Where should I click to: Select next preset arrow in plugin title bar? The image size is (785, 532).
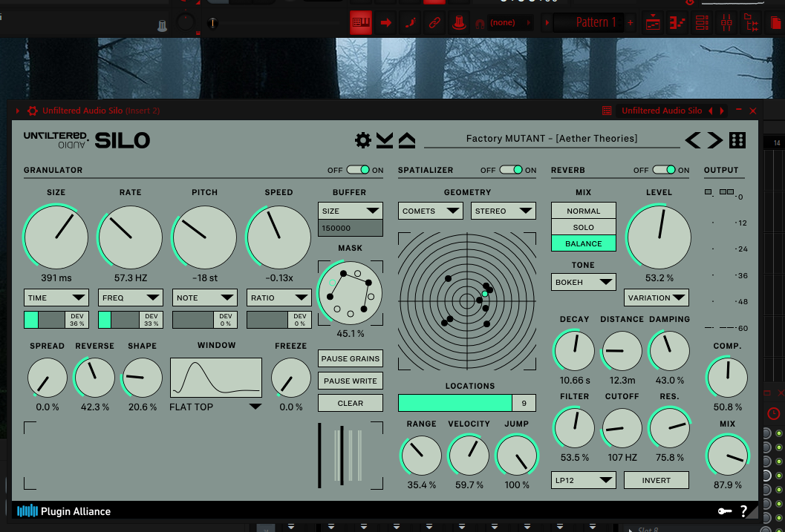pos(722,111)
